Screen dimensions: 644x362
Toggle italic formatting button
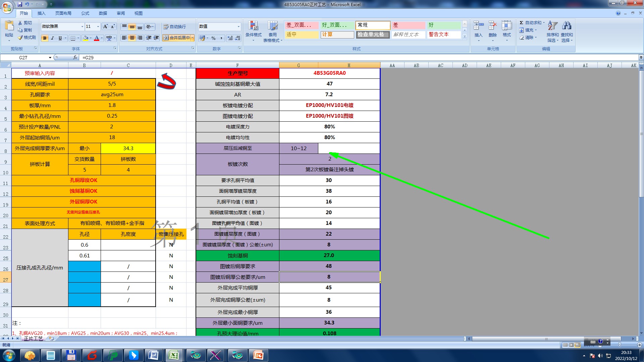coord(52,38)
